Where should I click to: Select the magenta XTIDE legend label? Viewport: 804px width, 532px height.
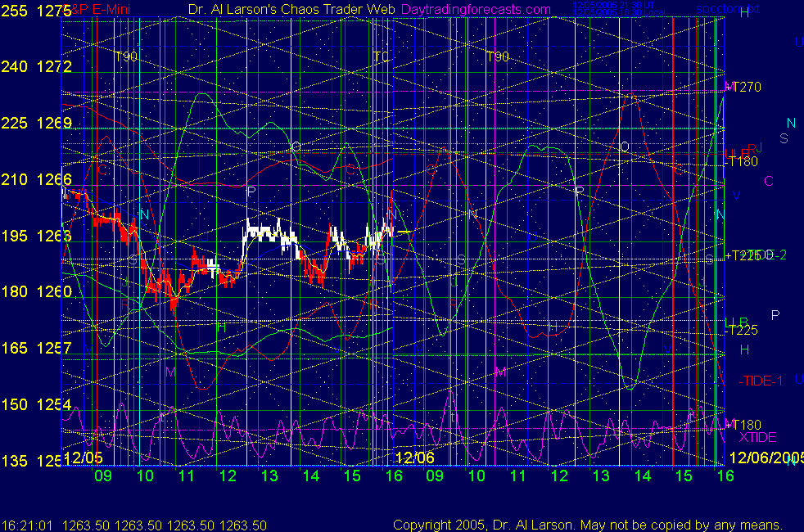click(758, 438)
